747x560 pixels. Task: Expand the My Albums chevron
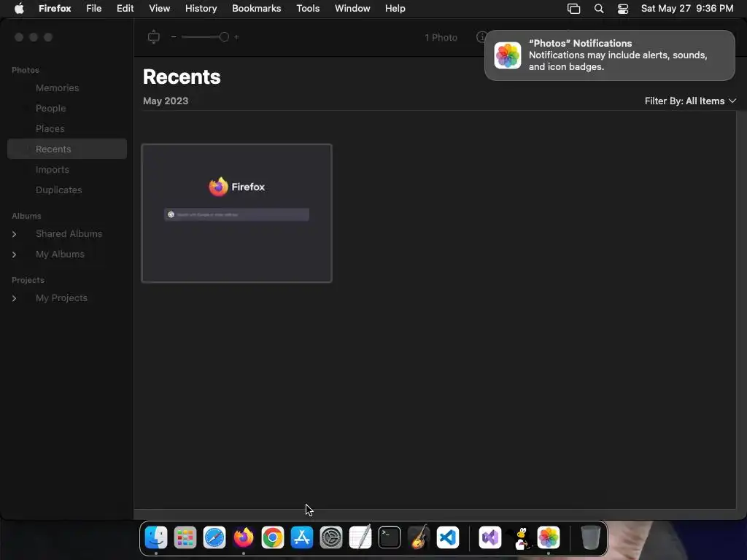coord(15,254)
